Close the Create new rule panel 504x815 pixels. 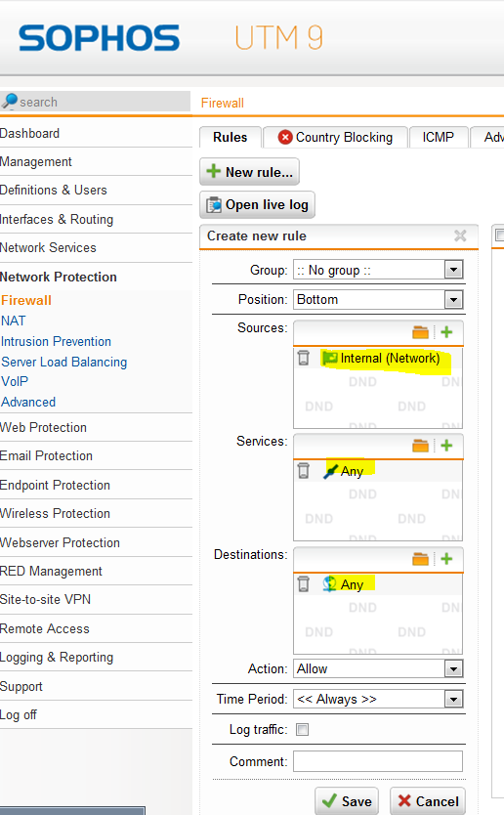pyautogui.click(x=460, y=236)
